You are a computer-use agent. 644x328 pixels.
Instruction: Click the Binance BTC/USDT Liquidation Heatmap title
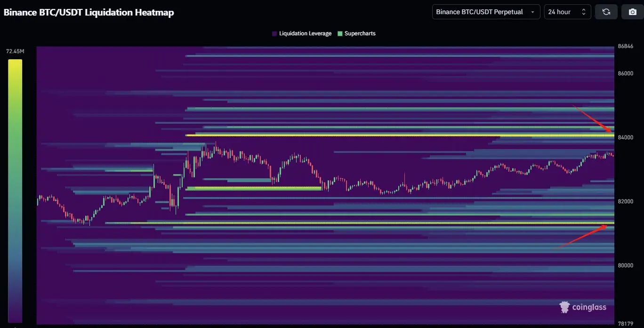click(x=89, y=13)
